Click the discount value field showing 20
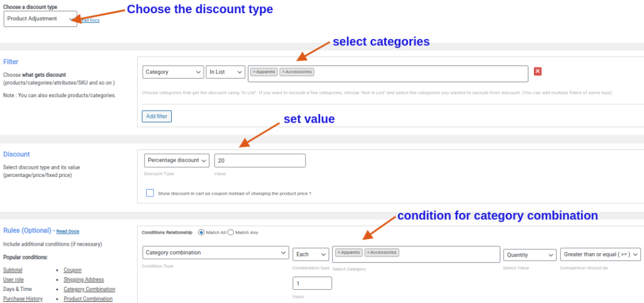The width and height of the screenshot is (644, 303). tap(260, 161)
